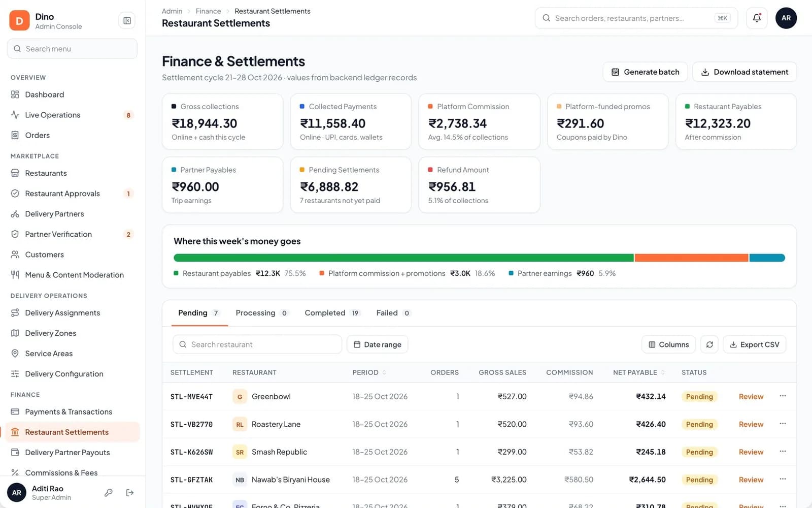The width and height of the screenshot is (812, 508).
Task: Open row actions for Nawab's Biryani House
Action: click(783, 479)
